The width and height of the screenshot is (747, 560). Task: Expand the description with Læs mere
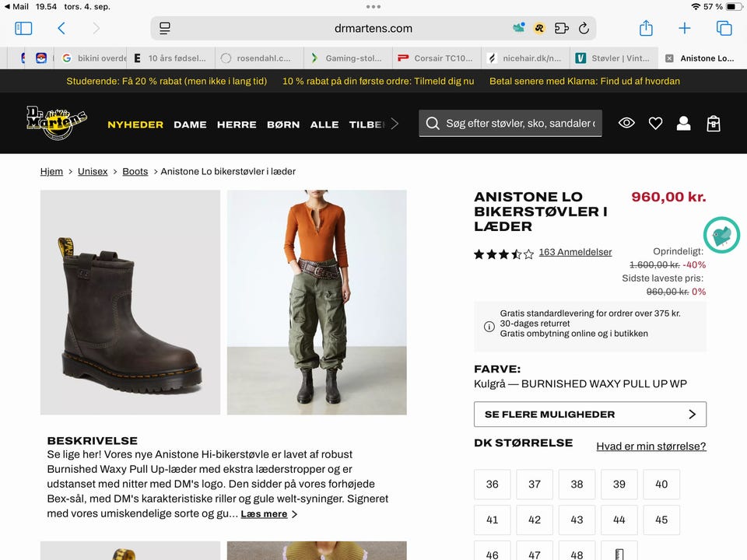(x=264, y=513)
